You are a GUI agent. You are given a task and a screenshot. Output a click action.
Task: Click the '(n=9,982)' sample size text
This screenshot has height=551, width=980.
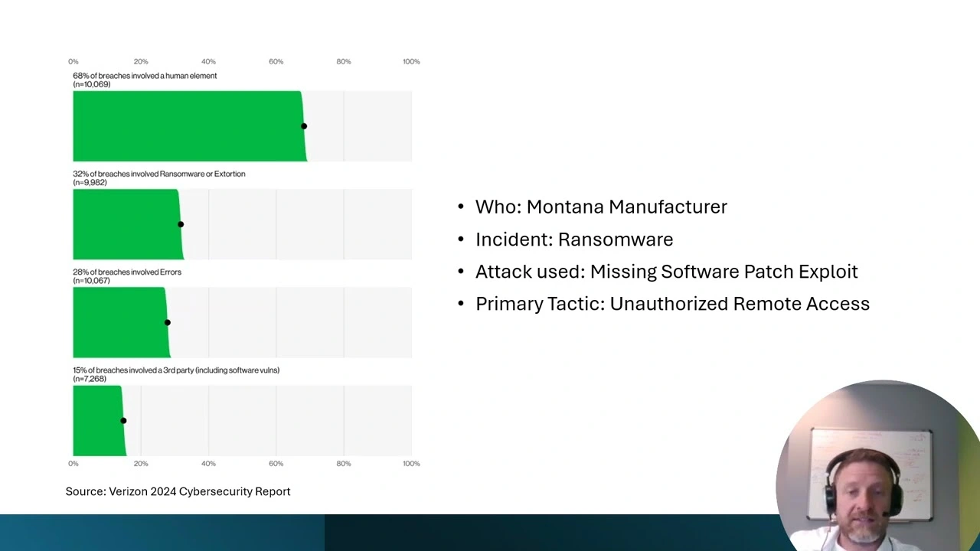click(x=90, y=182)
